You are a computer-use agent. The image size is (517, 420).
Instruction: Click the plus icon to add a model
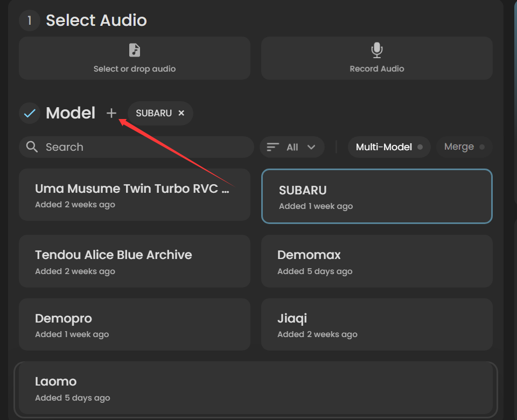pos(111,113)
